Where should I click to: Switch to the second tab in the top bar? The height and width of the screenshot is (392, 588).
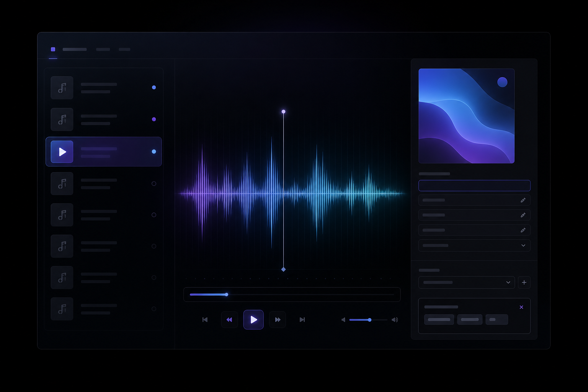tap(103, 49)
